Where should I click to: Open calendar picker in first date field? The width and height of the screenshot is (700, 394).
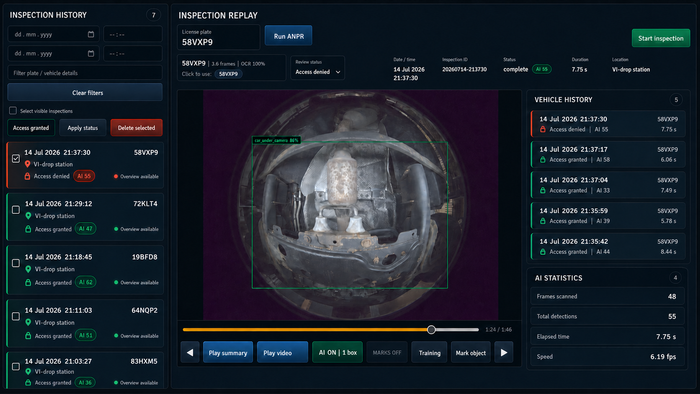click(x=91, y=34)
